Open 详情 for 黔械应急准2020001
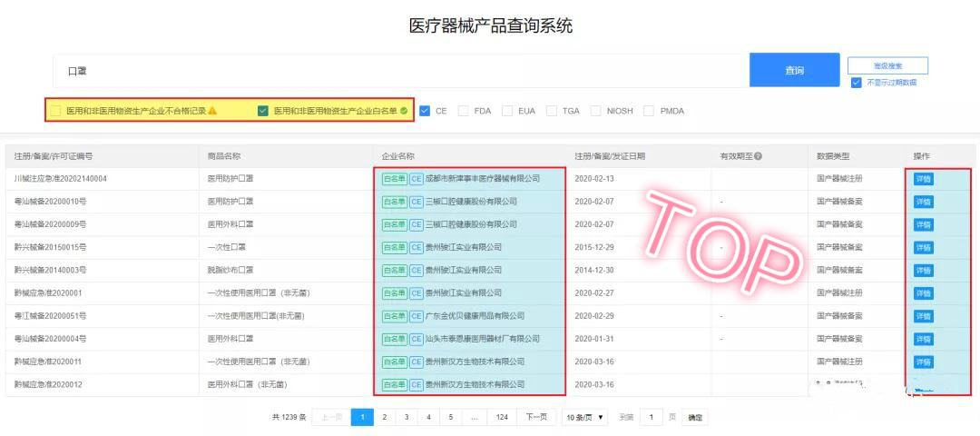 click(x=923, y=293)
